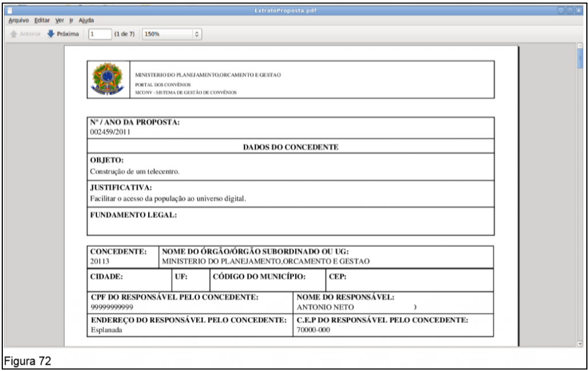Viewport: 588px width, 371px height.
Task: Open the Arquivo menu
Action: pyautogui.click(x=20, y=21)
